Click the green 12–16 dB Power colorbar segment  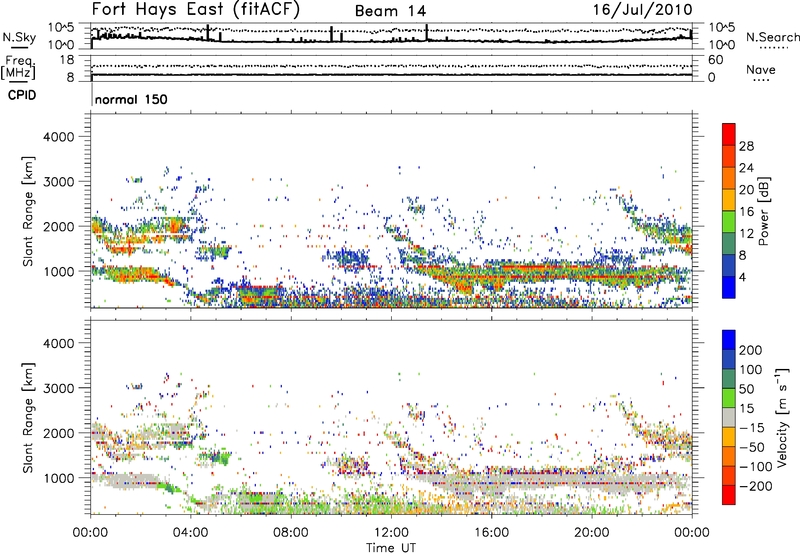(729, 222)
